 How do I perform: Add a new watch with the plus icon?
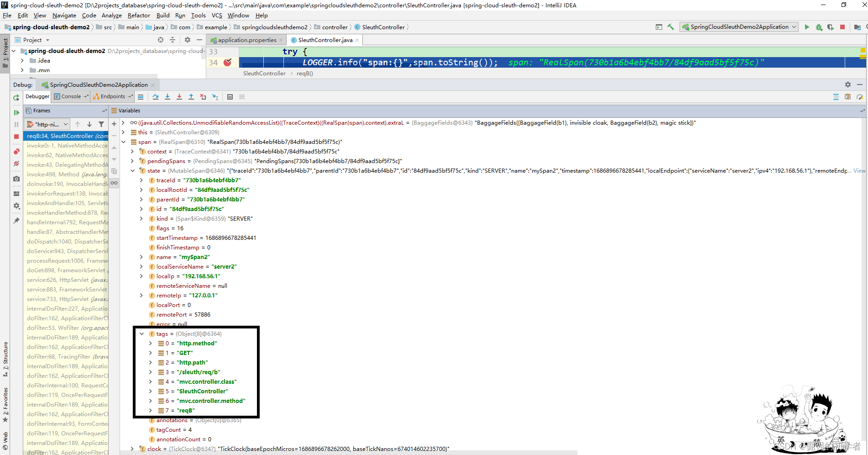(x=114, y=124)
